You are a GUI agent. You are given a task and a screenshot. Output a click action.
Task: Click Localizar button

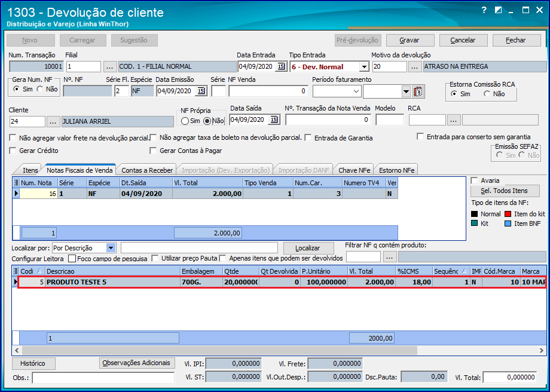308,248
